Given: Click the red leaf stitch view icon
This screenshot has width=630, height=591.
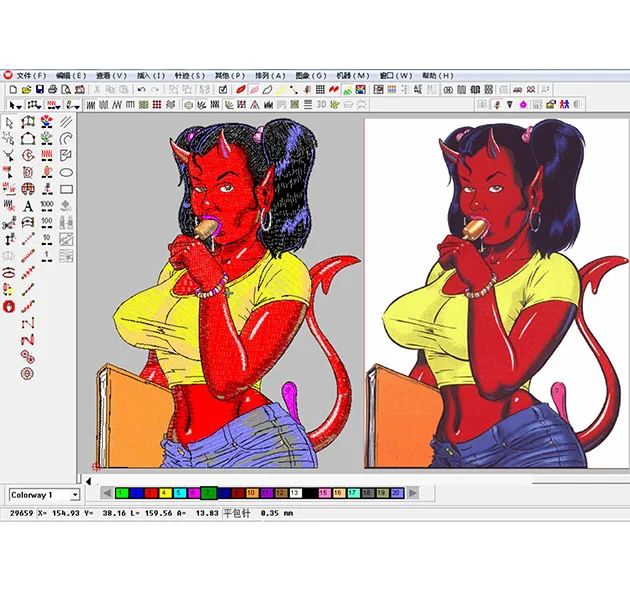Looking at the screenshot, I should [x=241, y=90].
